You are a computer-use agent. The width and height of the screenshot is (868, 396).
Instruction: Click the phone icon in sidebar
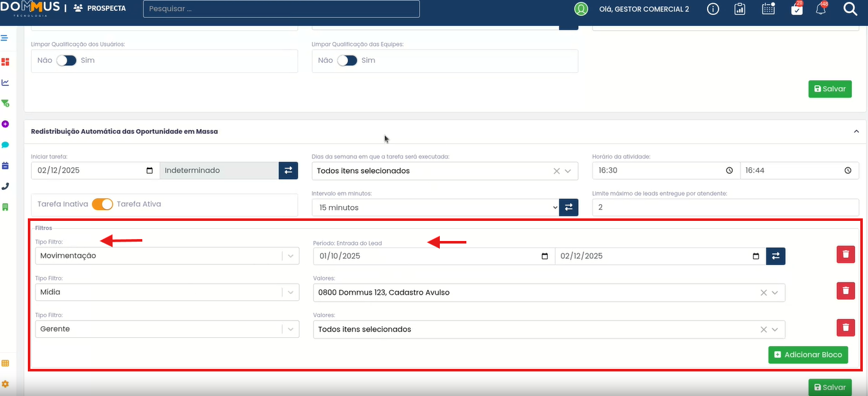[x=5, y=186]
